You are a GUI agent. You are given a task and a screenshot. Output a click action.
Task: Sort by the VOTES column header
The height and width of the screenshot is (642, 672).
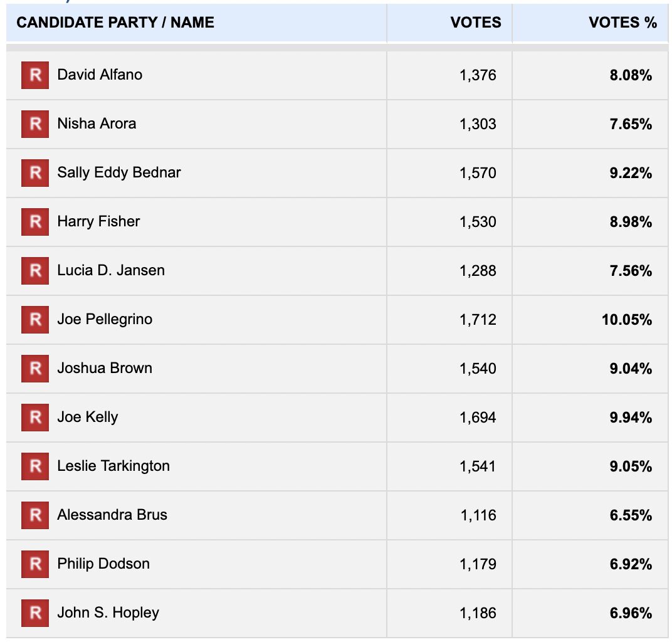[x=476, y=23]
